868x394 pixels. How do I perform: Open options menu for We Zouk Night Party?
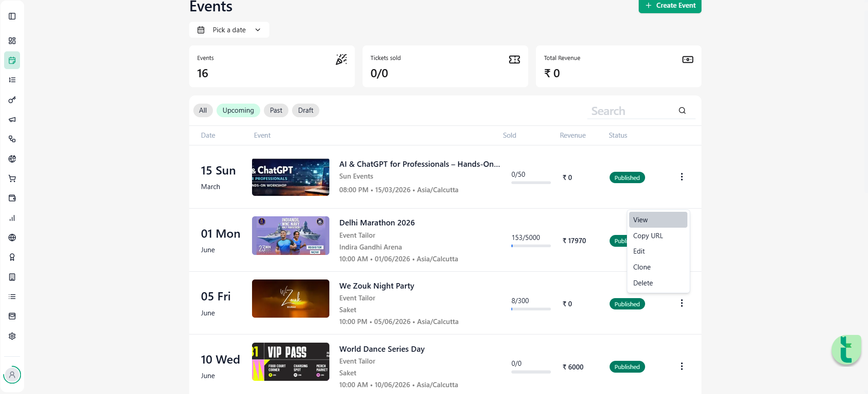(681, 303)
